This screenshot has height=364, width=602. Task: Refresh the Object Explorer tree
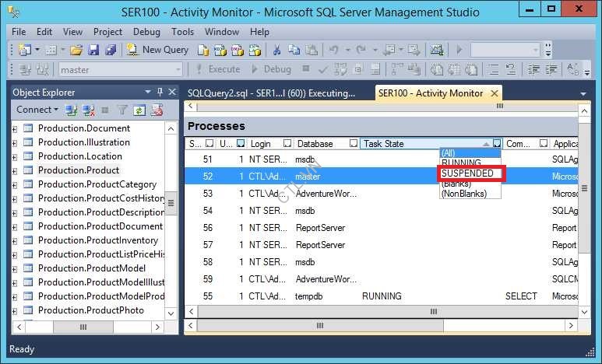(139, 110)
